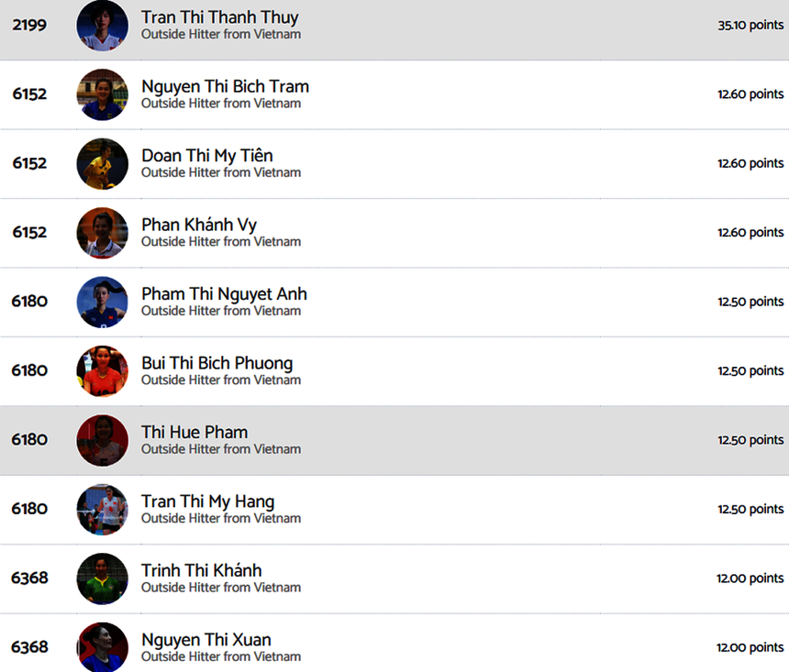
Task: Open Trinh Thi Khánh's profile picture
Action: [102, 578]
